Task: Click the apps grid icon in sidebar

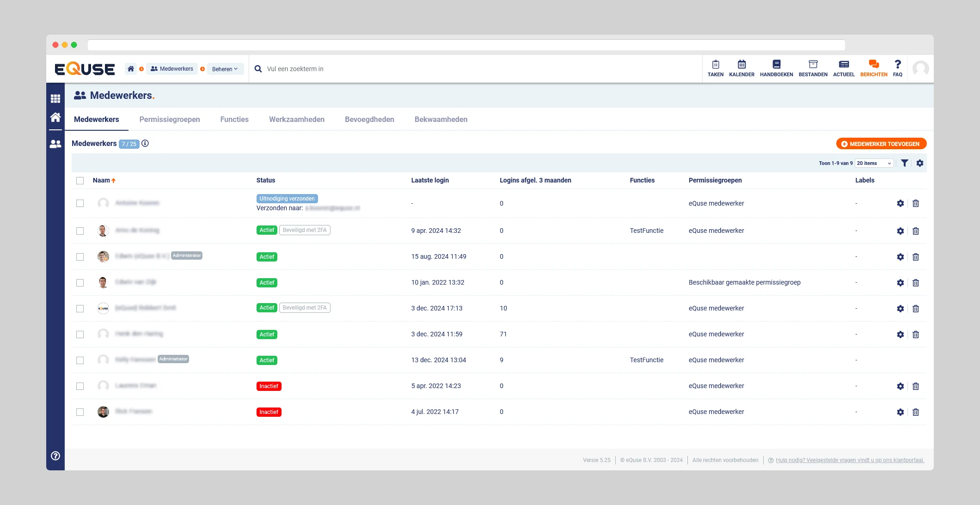Action: coord(55,98)
